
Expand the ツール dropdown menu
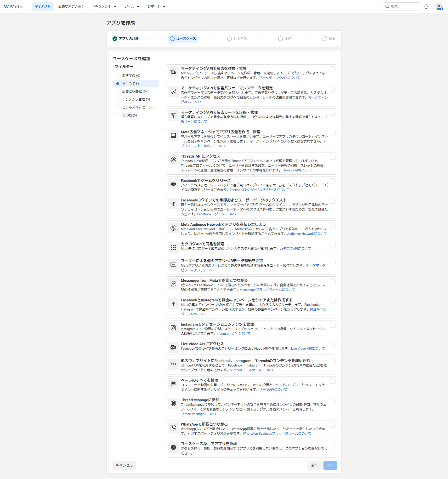click(132, 6)
